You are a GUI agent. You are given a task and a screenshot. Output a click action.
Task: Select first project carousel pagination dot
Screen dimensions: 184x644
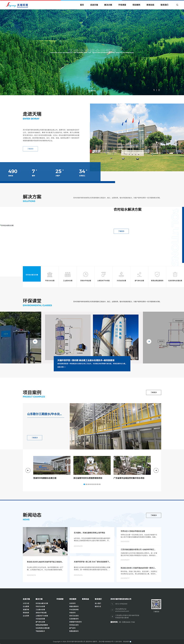(84, 484)
